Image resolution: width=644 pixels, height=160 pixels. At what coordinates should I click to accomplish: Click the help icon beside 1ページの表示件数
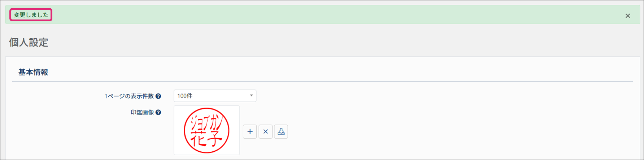pos(158,96)
